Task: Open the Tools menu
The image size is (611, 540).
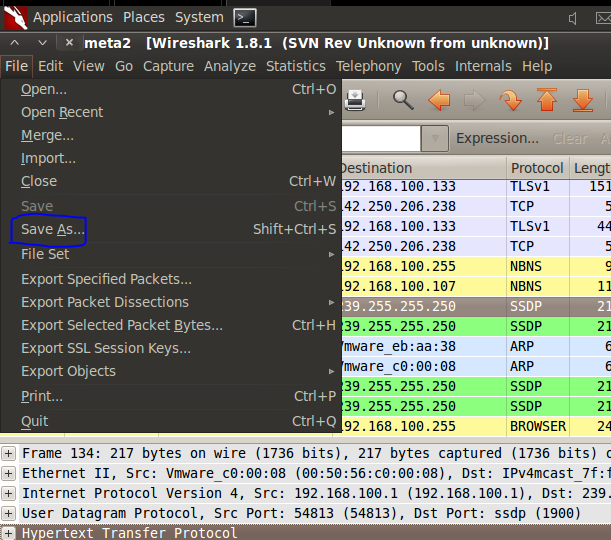Action: (428, 66)
